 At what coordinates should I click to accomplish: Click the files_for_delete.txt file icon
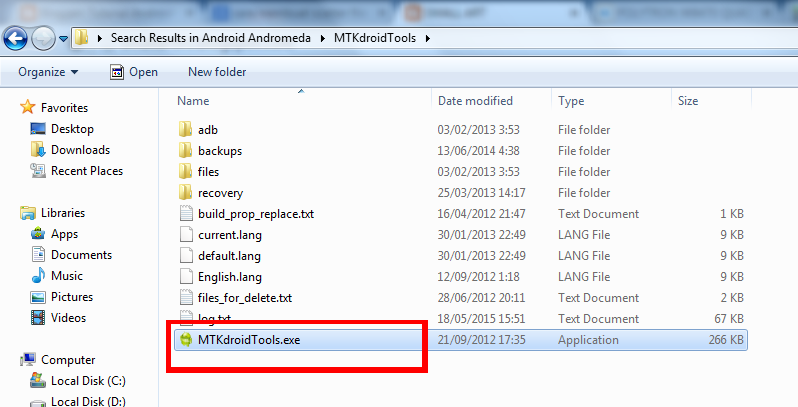[186, 297]
